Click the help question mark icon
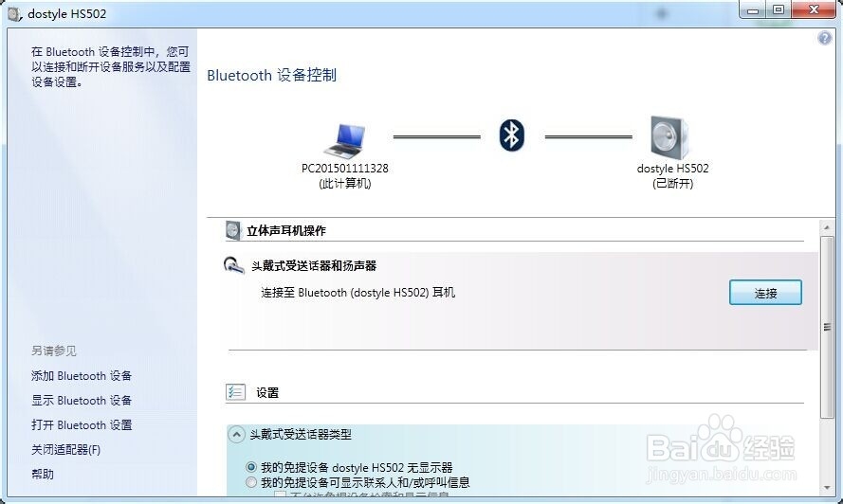The image size is (843, 504). pos(824,38)
